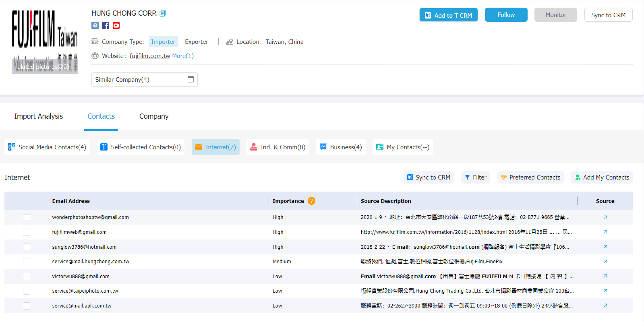The height and width of the screenshot is (322, 644).
Task: Click email victorwu888@gmail.com
Action: point(81,277)
